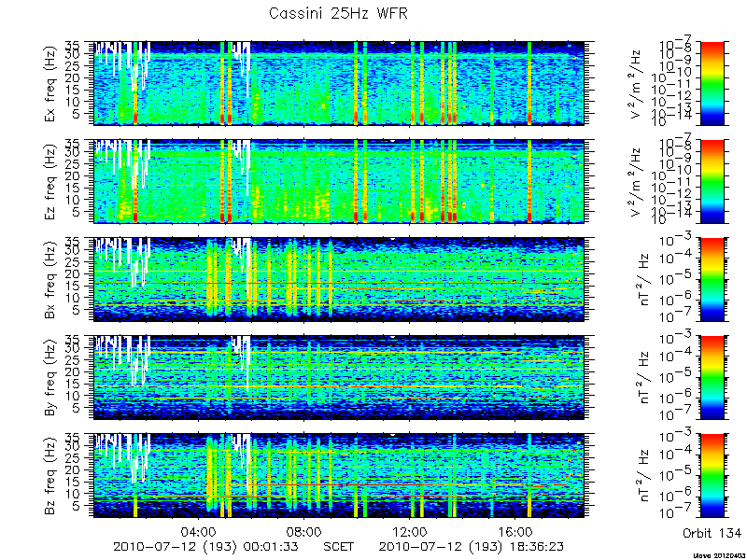Screen dimensions: 747x560
Task: Click the '12:00' time axis label
Action: pos(411,531)
